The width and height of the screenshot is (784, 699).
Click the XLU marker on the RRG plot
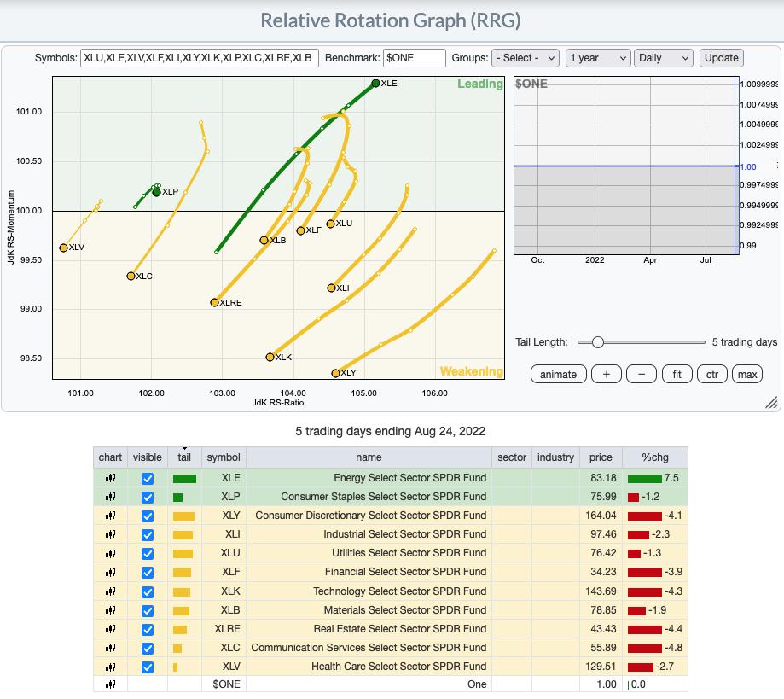330,224
